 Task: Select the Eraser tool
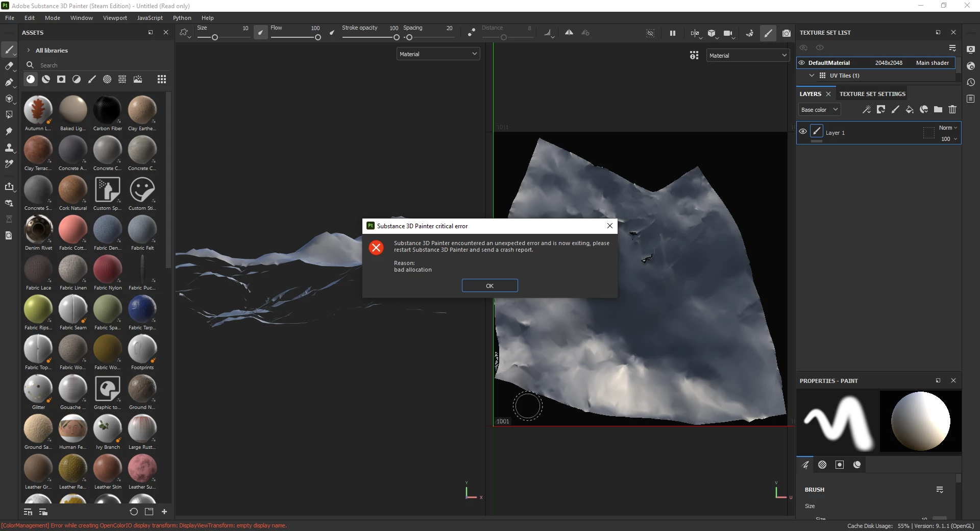(9, 66)
